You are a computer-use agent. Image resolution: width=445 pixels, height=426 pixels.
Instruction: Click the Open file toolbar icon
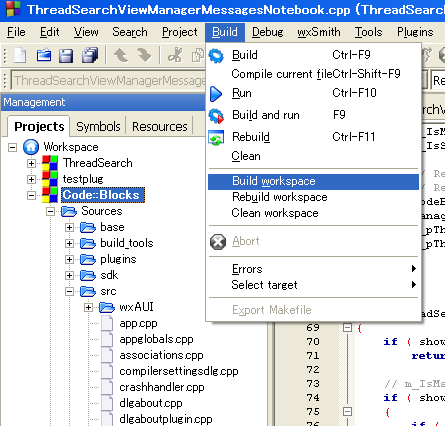(44, 55)
